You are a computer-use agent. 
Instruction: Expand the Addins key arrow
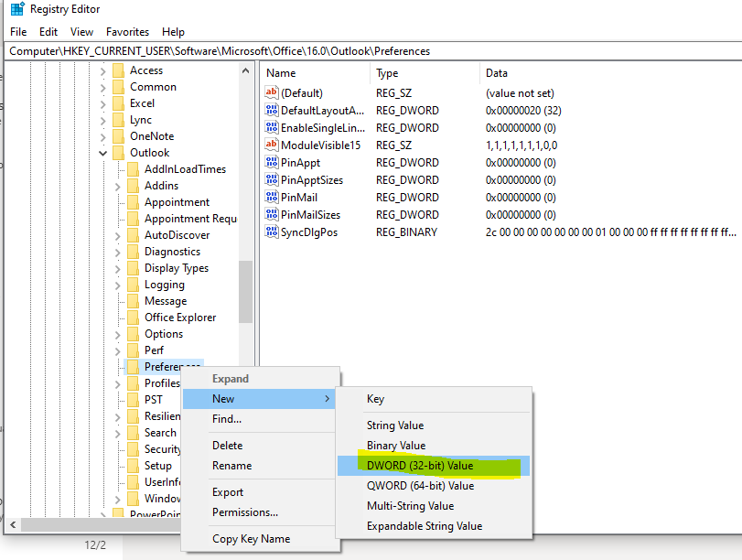(117, 186)
